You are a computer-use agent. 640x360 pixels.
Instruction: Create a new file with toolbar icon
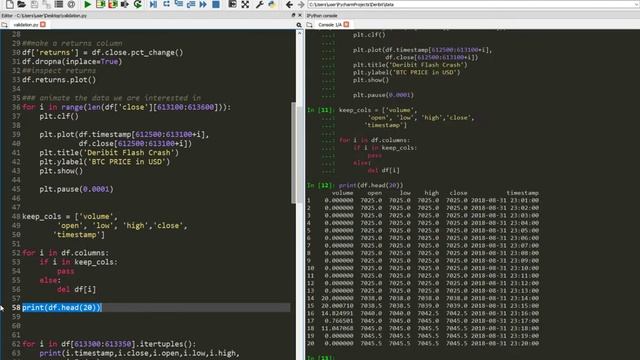[x=9, y=4]
